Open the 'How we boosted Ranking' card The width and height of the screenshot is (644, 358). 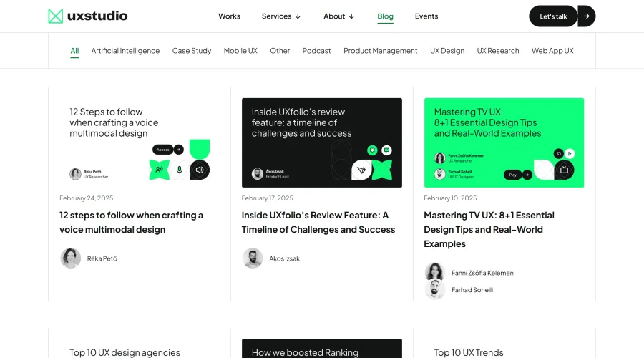(322, 348)
